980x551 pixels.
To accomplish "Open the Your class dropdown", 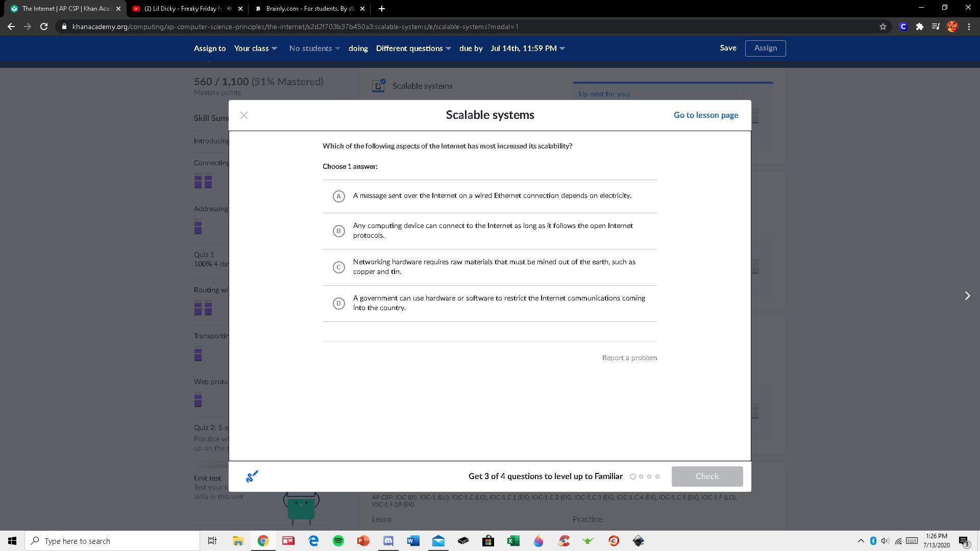I will 255,48.
